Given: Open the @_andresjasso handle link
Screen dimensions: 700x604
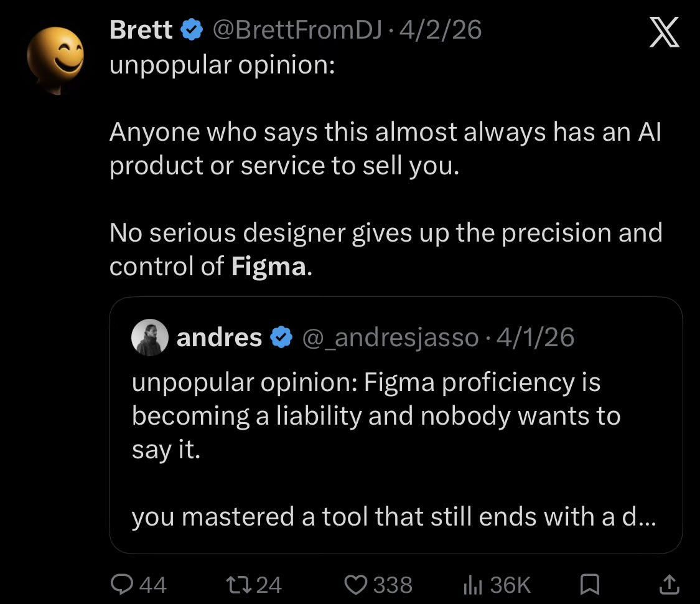Looking at the screenshot, I should (x=390, y=337).
